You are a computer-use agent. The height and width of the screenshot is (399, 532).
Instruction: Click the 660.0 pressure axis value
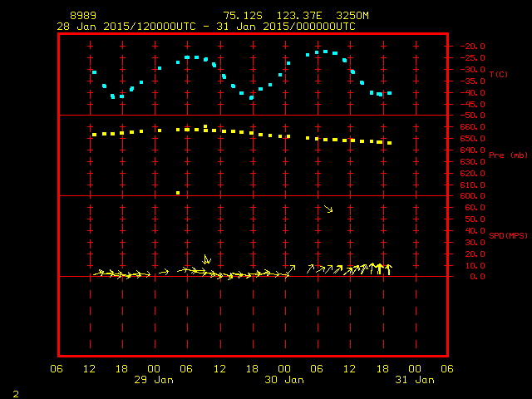pos(472,127)
